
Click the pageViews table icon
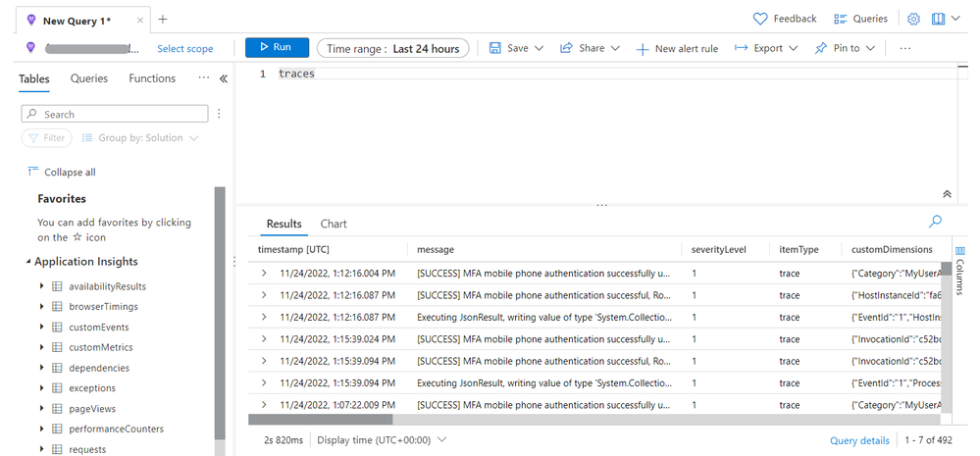(57, 409)
